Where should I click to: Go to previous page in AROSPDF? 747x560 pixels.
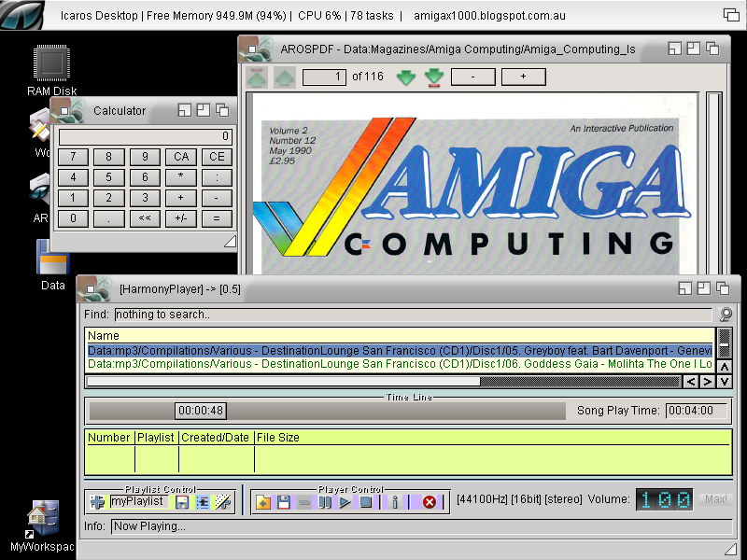[285, 77]
